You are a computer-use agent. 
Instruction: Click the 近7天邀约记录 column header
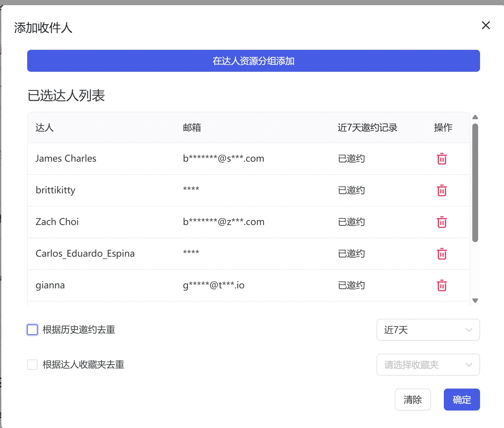coord(367,128)
